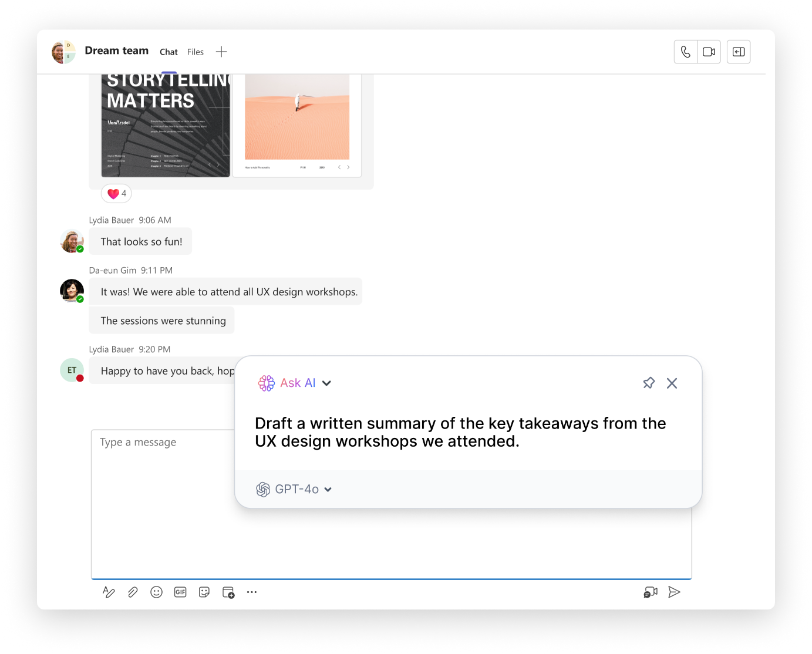
Task: Open the sticker picker
Action: coord(204,592)
